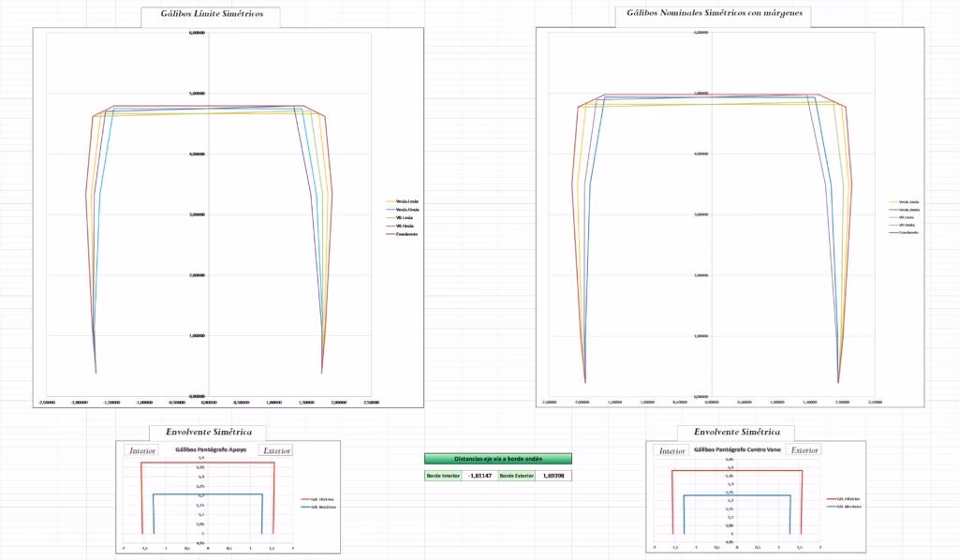Select the top yellow legend entry in left chart
This screenshot has width=959, height=560.
click(406, 201)
